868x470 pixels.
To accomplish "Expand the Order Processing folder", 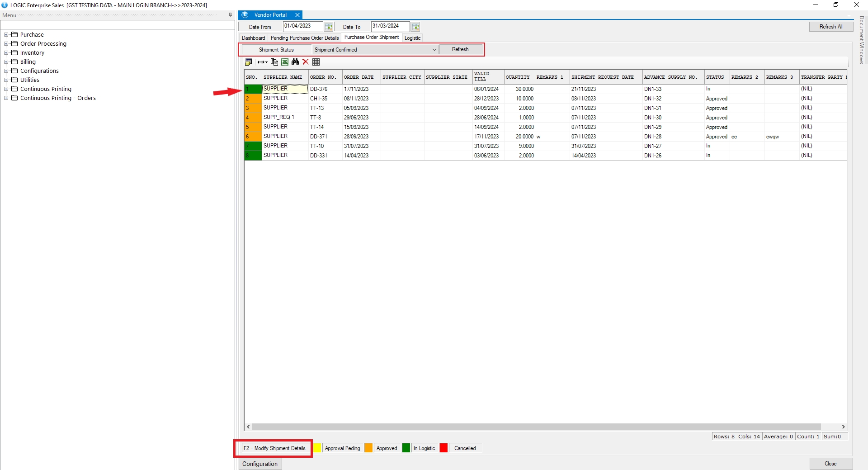I will click(6, 44).
